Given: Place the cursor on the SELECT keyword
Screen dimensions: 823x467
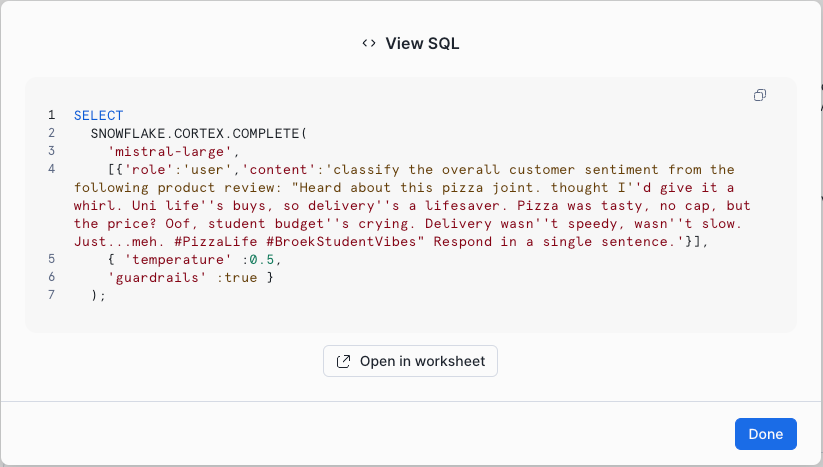Looking at the screenshot, I should point(98,115).
